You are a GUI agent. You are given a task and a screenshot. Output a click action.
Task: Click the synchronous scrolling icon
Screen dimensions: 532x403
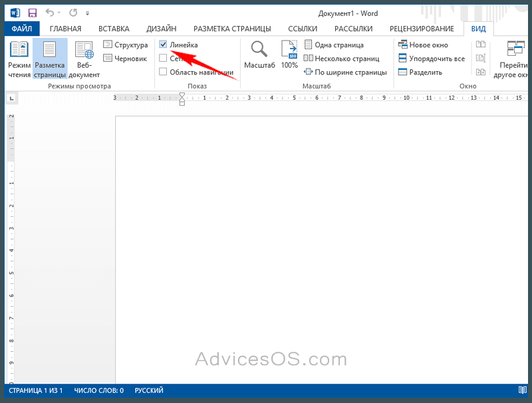481,58
